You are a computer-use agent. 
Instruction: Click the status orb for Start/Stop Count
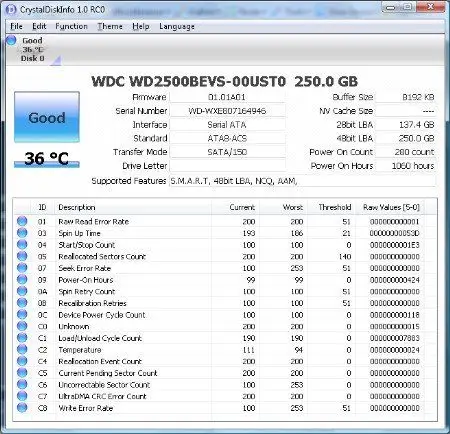coord(22,244)
